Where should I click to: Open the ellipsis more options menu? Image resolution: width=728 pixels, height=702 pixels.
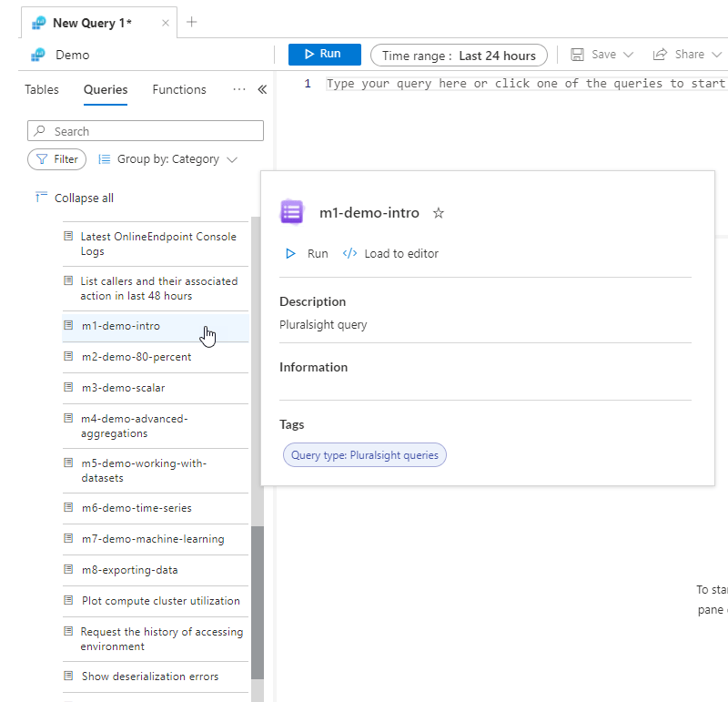[x=239, y=89]
